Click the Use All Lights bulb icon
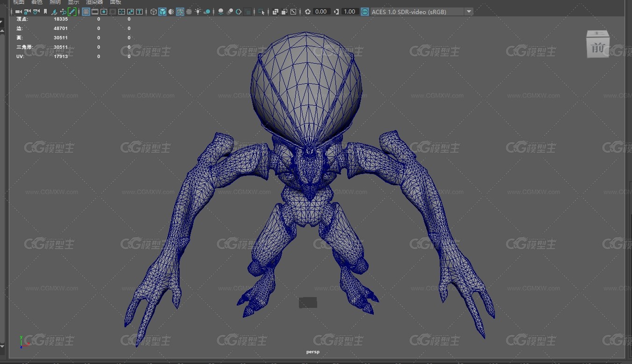 (198, 12)
